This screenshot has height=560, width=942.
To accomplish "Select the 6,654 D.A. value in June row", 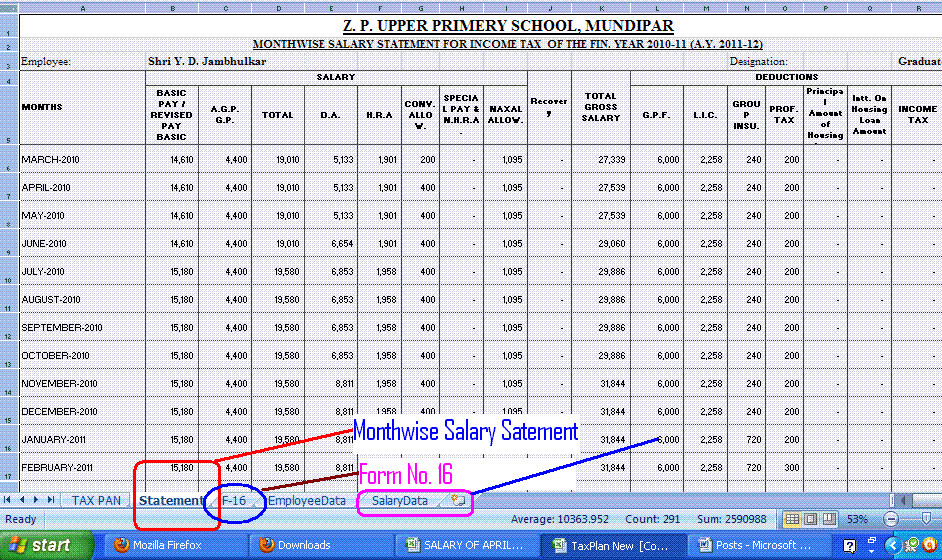I will [x=330, y=243].
